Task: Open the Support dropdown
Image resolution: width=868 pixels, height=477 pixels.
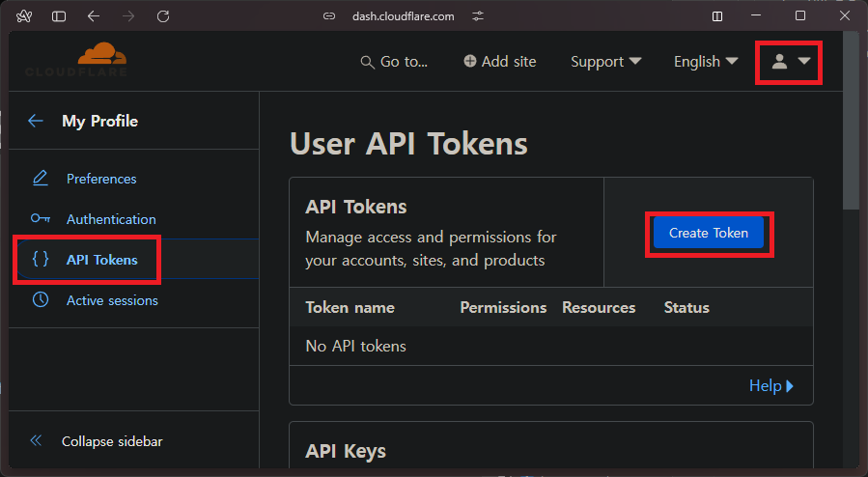Action: [x=606, y=62]
